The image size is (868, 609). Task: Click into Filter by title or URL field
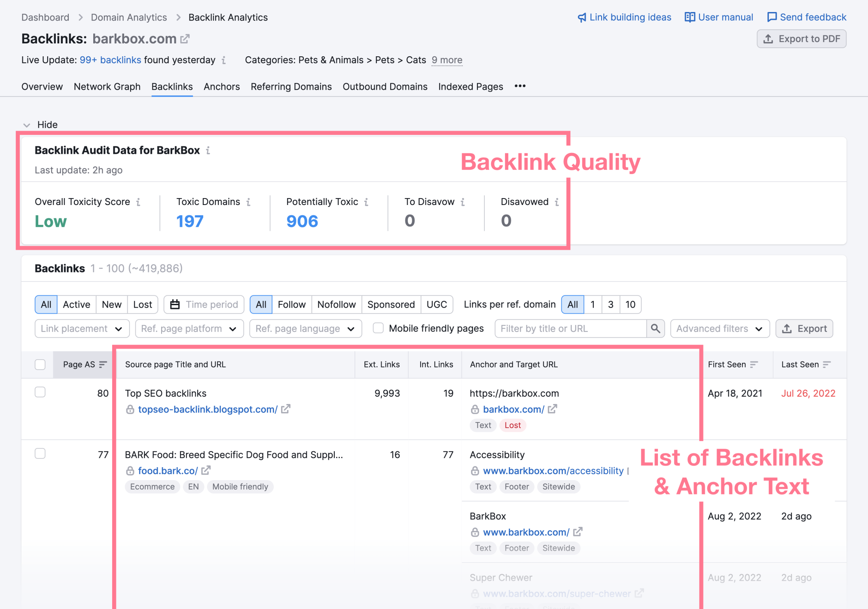[571, 329]
